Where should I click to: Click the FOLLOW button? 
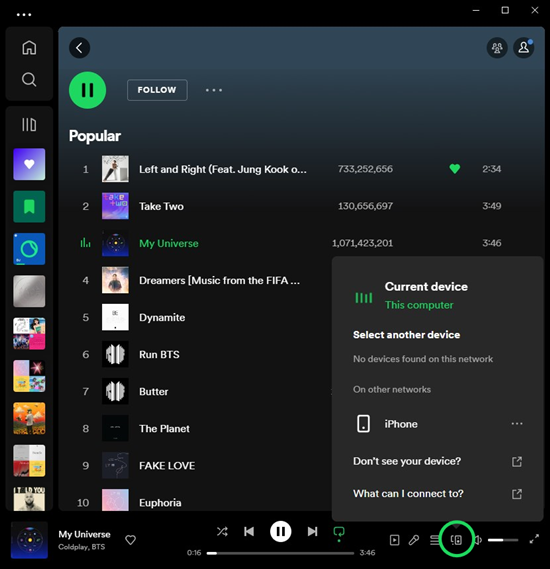coord(157,90)
